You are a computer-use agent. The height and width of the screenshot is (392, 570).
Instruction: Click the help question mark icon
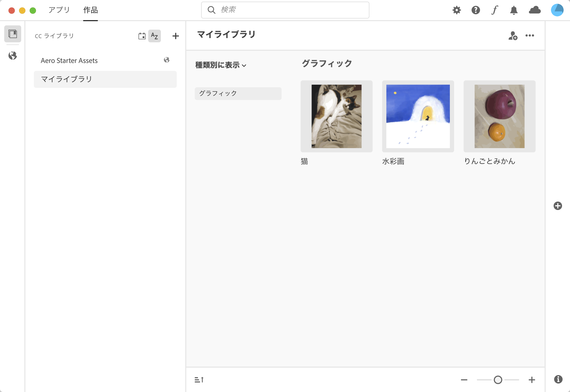pos(476,10)
